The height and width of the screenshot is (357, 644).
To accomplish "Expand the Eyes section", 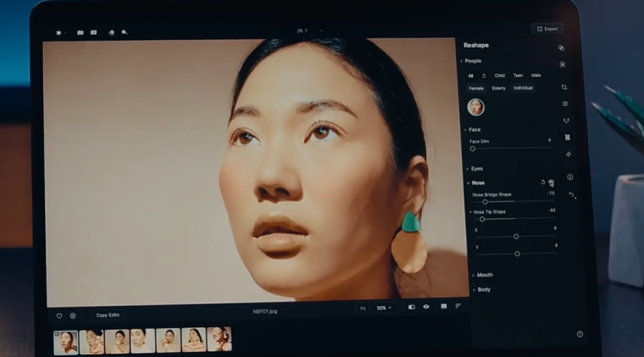I will coord(477,168).
